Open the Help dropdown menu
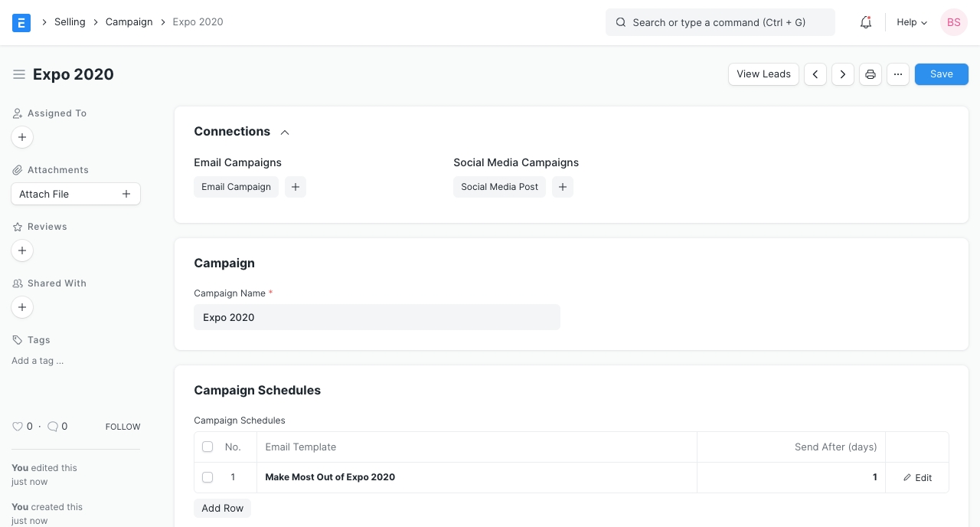Viewport: 980px width, 527px height. click(911, 22)
